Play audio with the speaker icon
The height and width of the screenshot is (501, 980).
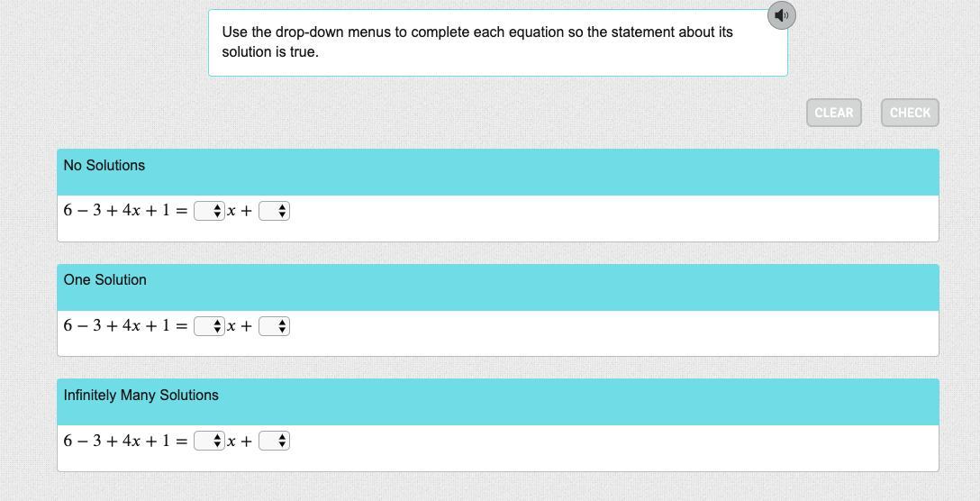781,15
